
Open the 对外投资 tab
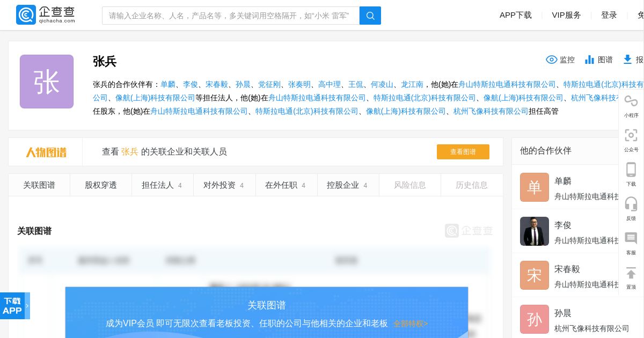point(224,185)
